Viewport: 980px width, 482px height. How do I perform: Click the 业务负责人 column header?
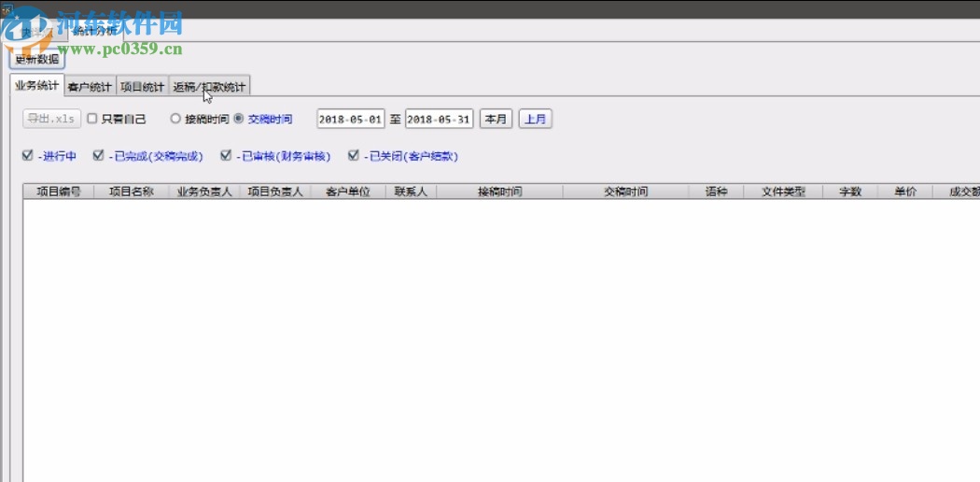pos(204,191)
